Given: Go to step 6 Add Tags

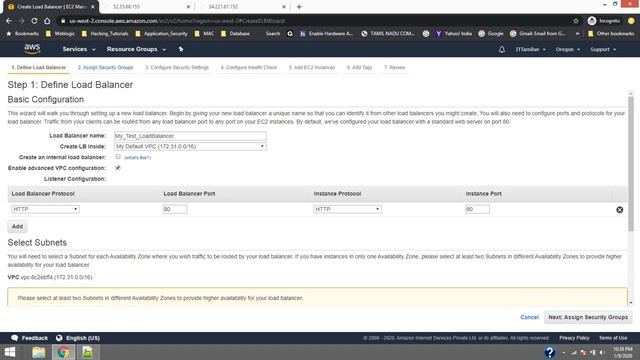Looking at the screenshot, I should 360,67.
